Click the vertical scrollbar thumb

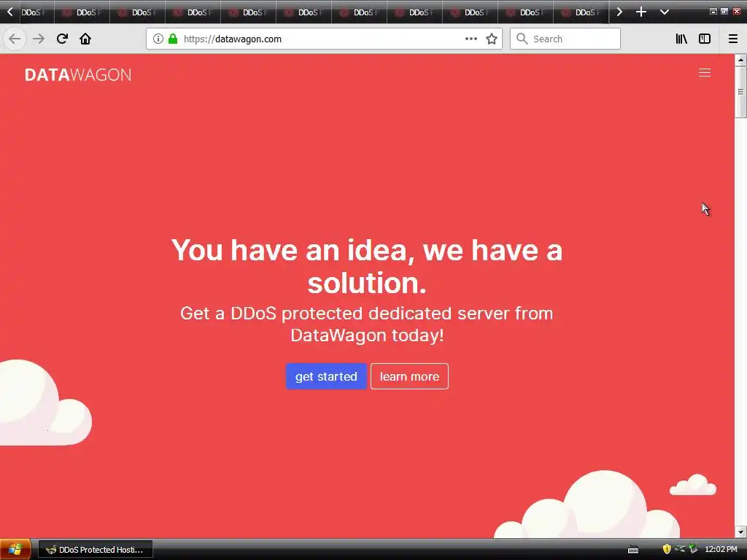pos(740,91)
